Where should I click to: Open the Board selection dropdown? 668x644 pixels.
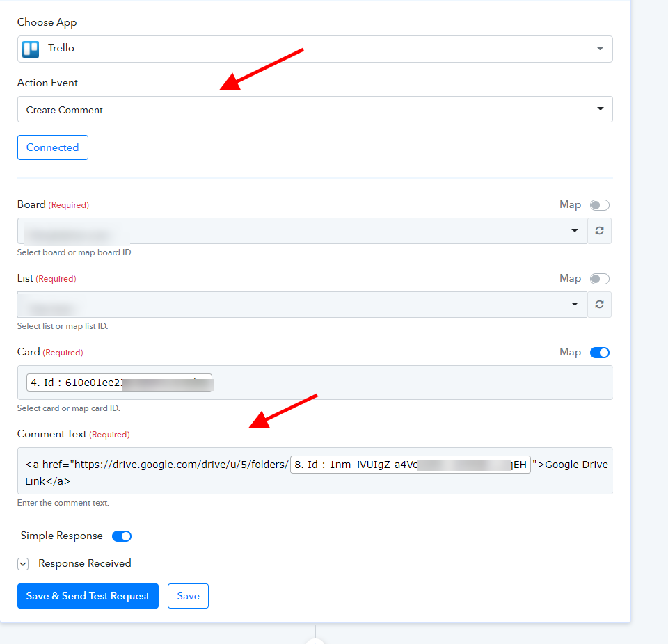[x=302, y=231]
